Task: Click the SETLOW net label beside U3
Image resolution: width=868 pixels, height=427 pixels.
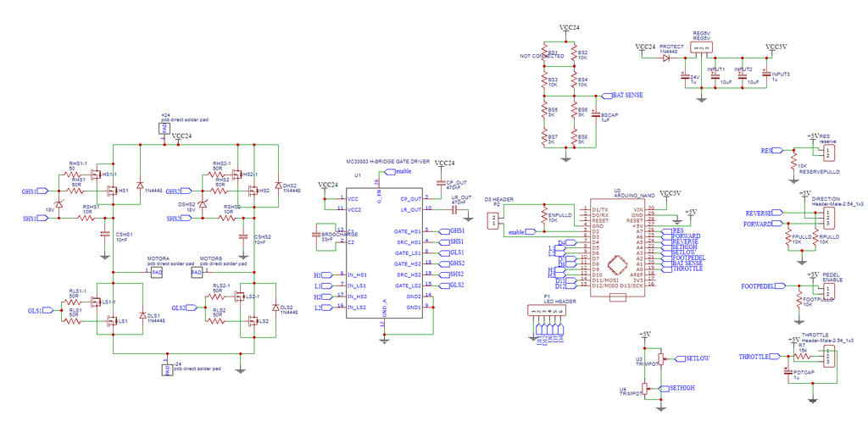Action: pyautogui.click(x=692, y=358)
